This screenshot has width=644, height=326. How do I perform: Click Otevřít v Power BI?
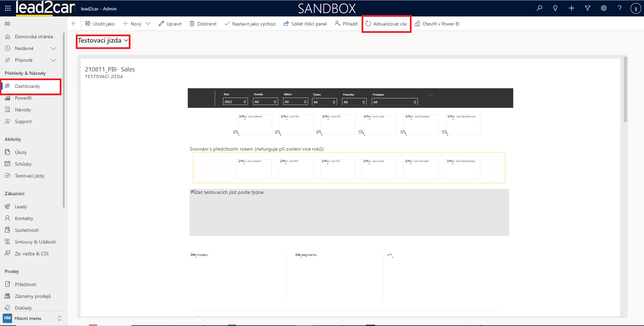[x=437, y=24]
